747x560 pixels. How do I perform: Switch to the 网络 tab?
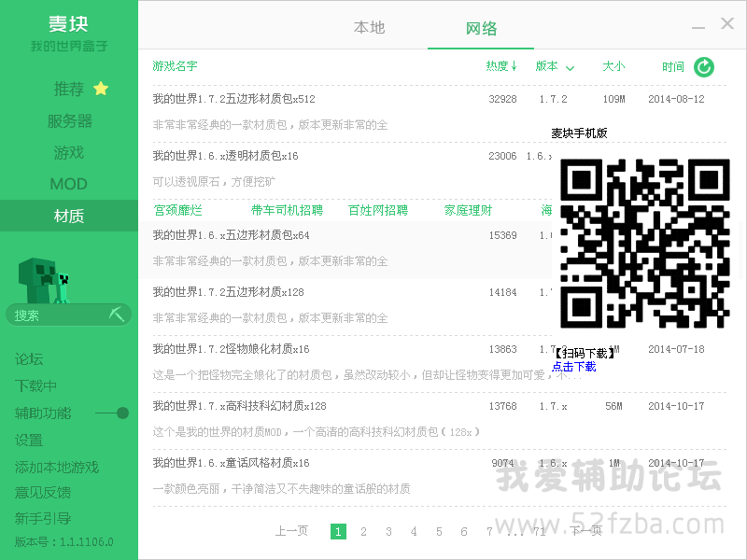[x=481, y=28]
